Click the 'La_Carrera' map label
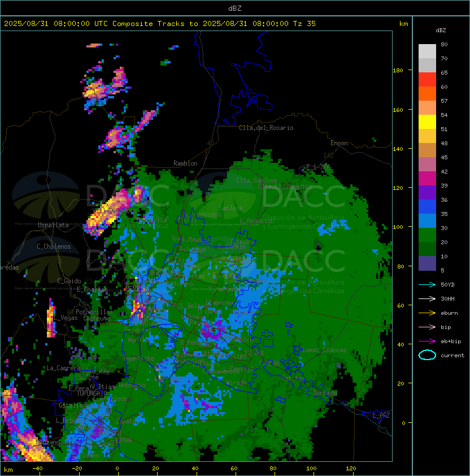Screen dimensions: 470x476 click(x=63, y=368)
